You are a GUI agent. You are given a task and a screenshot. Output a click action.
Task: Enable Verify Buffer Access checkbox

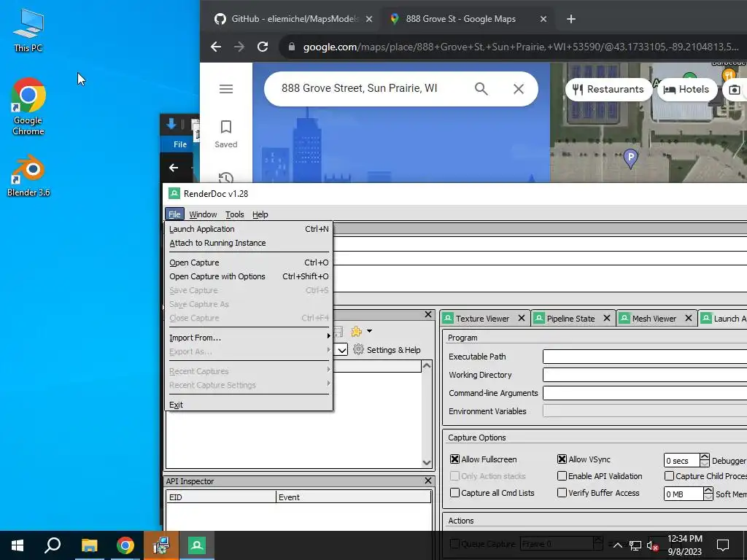point(562,493)
